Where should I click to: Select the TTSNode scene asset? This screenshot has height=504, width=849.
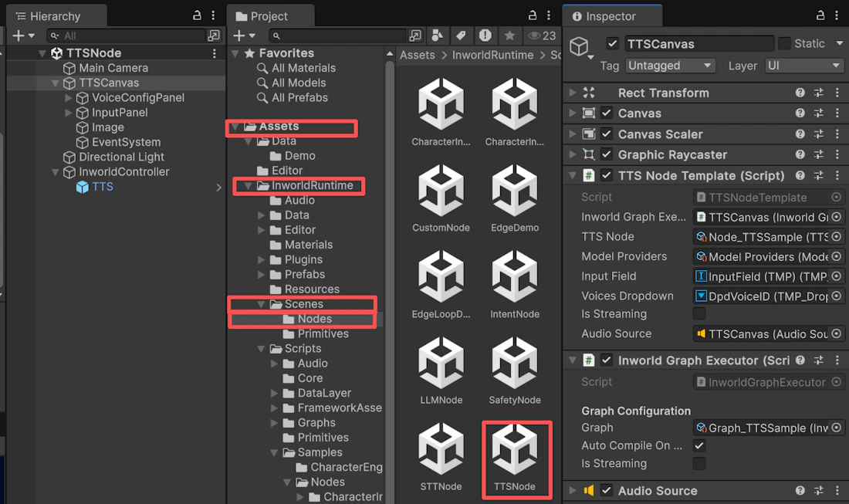pos(515,459)
